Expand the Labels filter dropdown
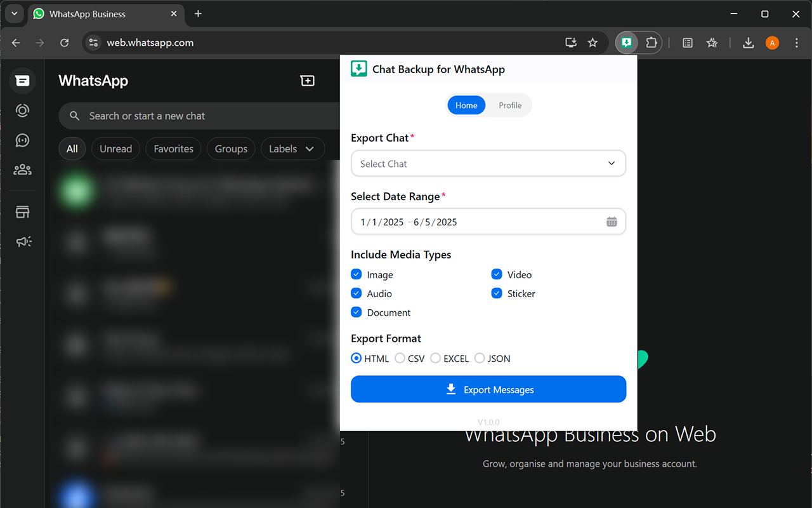Viewport: 812px width, 508px height. [x=292, y=149]
